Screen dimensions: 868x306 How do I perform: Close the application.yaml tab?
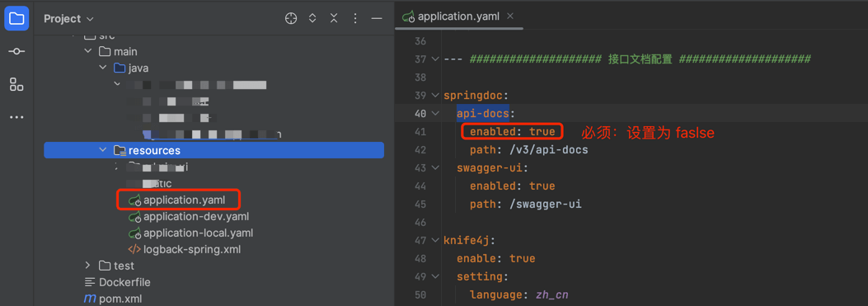coord(510,16)
